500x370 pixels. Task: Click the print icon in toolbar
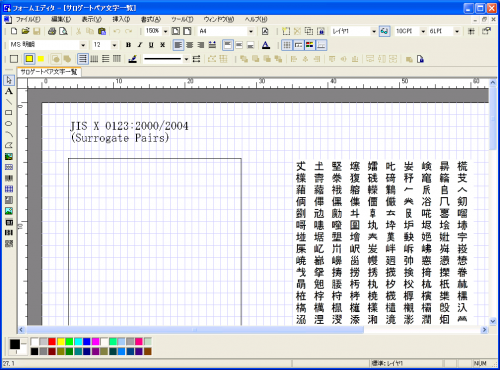[52, 31]
